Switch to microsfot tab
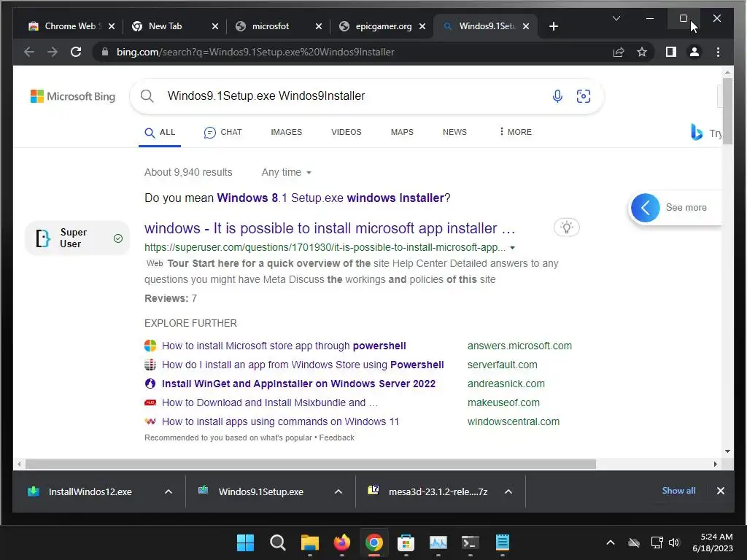Viewport: 747px width, 560px height. tap(271, 26)
